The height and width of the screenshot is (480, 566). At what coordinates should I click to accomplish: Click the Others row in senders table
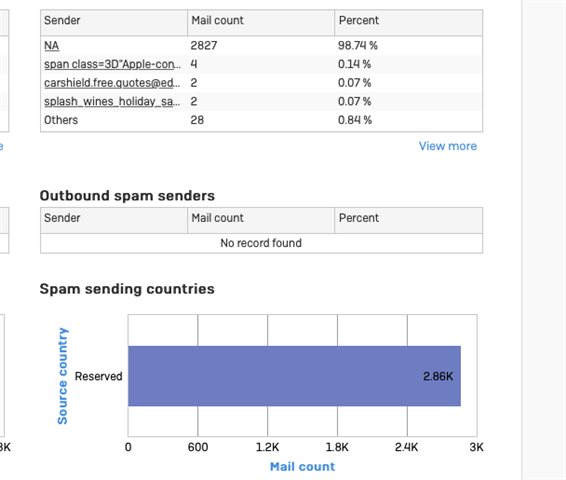261,120
